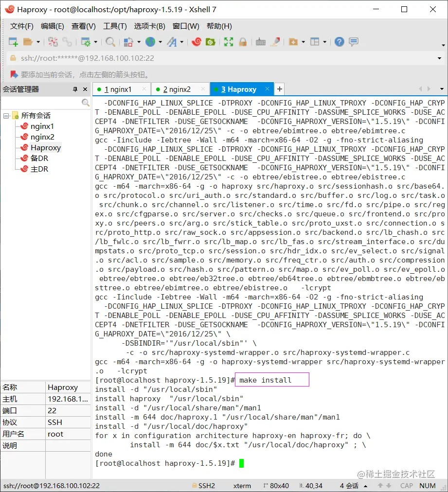Close the nginx2 tab

tap(203, 89)
